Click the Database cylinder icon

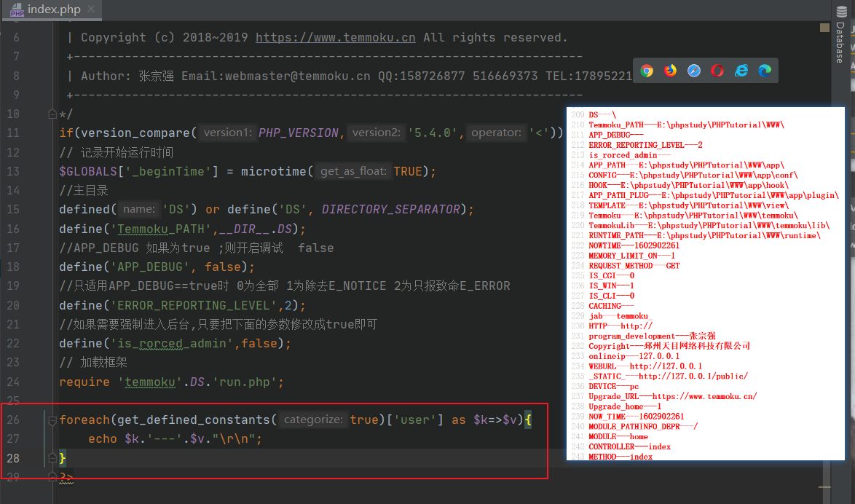click(841, 12)
